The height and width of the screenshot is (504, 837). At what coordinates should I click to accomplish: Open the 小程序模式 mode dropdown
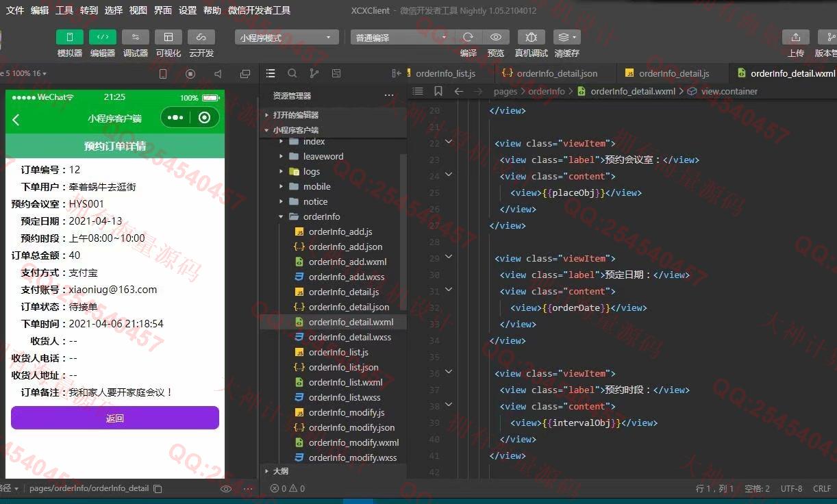coord(286,38)
